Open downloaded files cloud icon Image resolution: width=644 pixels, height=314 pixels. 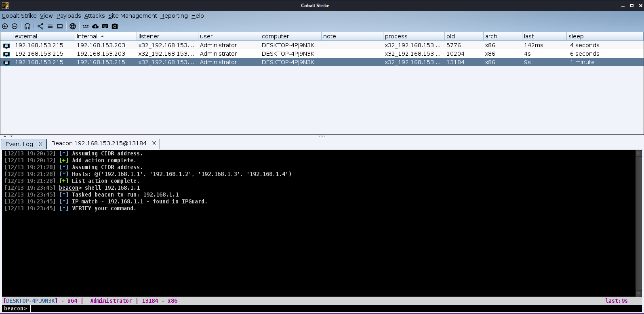pyautogui.click(x=95, y=26)
